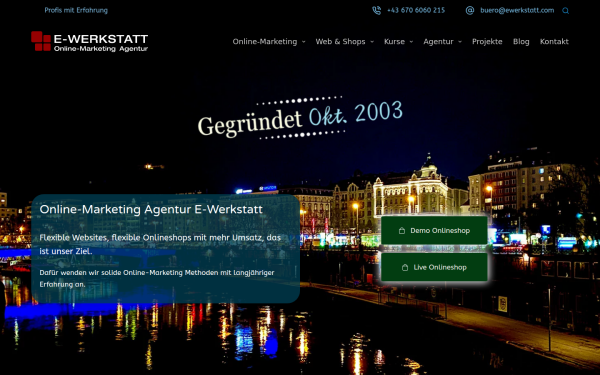Expand the Online-Marketing dropdown arrow
Viewport: 600px width, 375px height.
303,42
